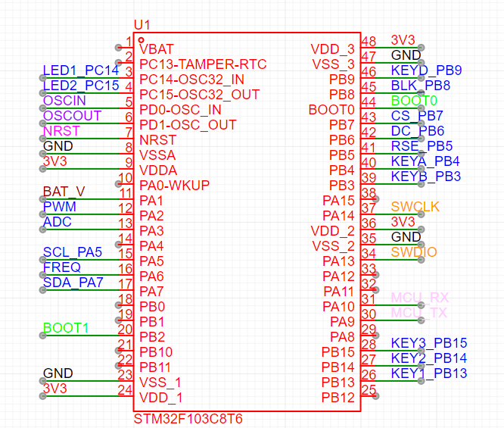Image resolution: width=504 pixels, height=428 pixels.
Task: Select the VSS_1 pin name
Action: tap(160, 383)
